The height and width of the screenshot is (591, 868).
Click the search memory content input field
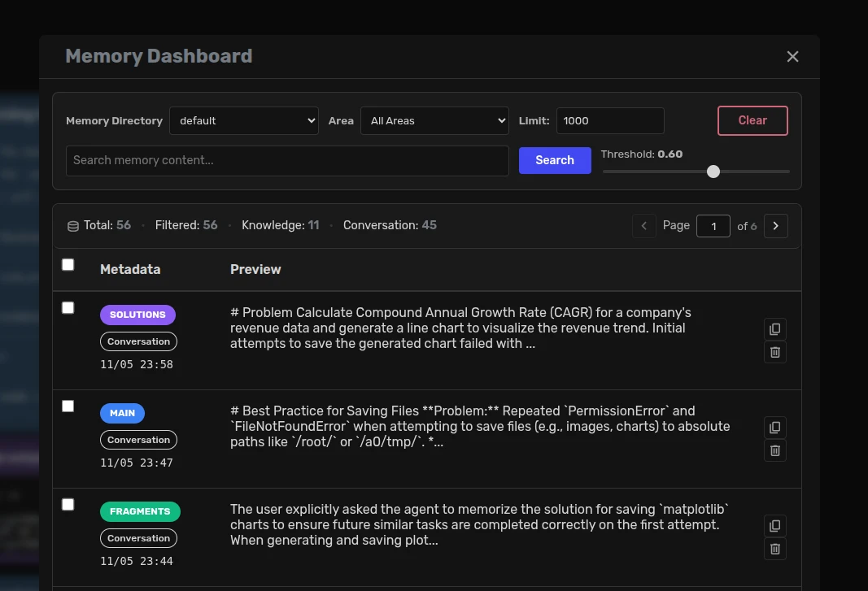(x=286, y=160)
